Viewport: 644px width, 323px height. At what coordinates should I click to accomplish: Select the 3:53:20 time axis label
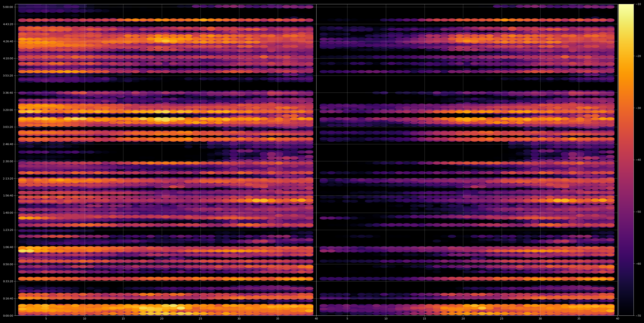[x=8, y=76]
